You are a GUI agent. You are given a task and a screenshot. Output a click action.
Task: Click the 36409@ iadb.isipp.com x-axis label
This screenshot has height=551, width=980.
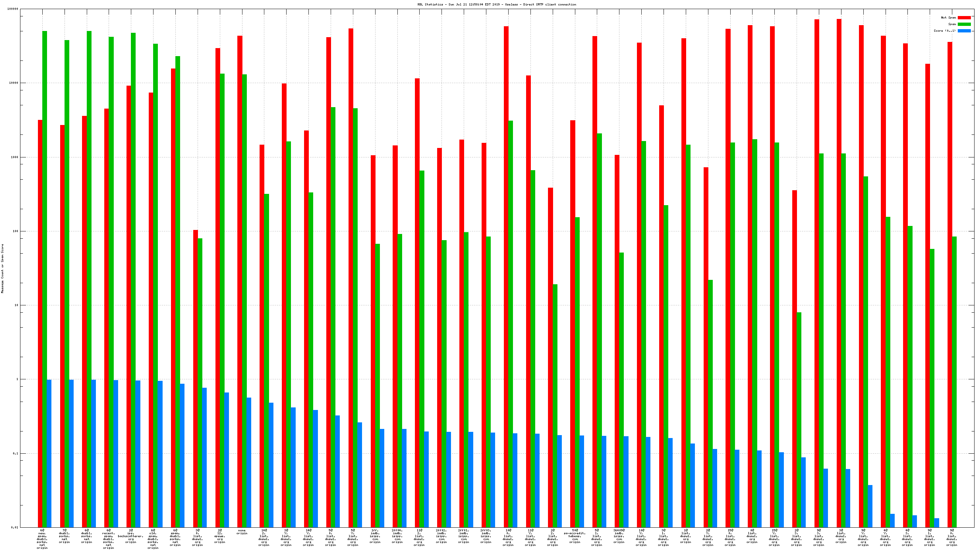(619, 536)
